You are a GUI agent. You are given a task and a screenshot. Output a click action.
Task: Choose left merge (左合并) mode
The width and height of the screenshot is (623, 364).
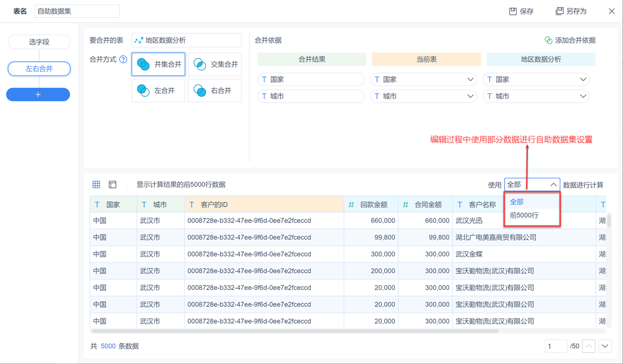(x=158, y=91)
